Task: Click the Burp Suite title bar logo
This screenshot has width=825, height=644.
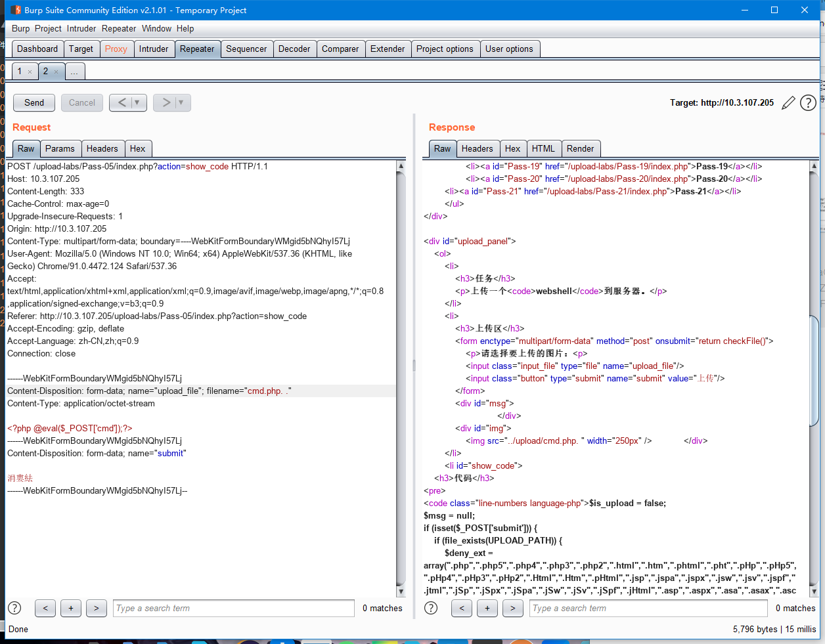Action: coord(15,10)
